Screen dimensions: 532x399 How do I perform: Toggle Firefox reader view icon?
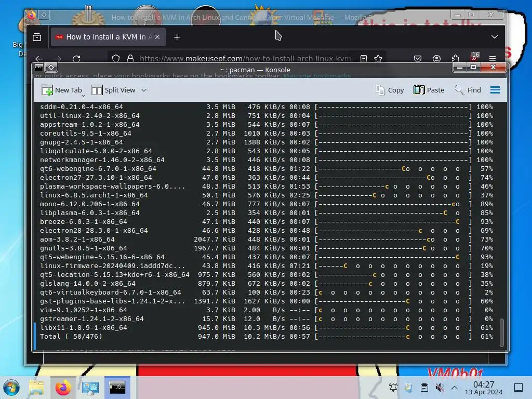click(364, 59)
